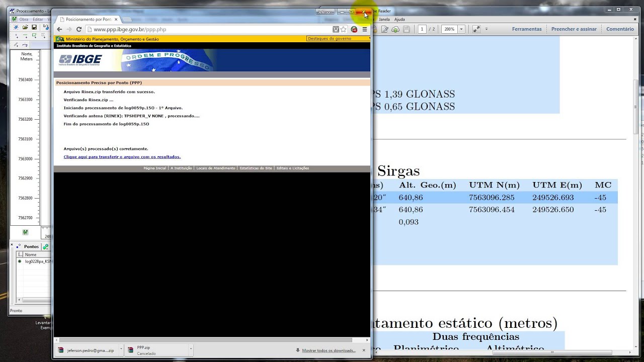Select the Pontos tab in Processamento window

click(28, 247)
